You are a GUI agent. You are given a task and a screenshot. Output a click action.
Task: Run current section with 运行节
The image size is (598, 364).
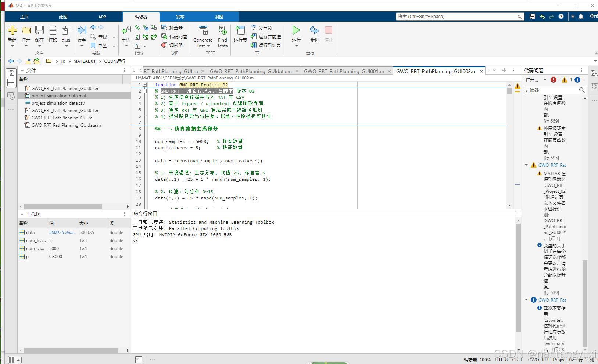[x=240, y=30]
